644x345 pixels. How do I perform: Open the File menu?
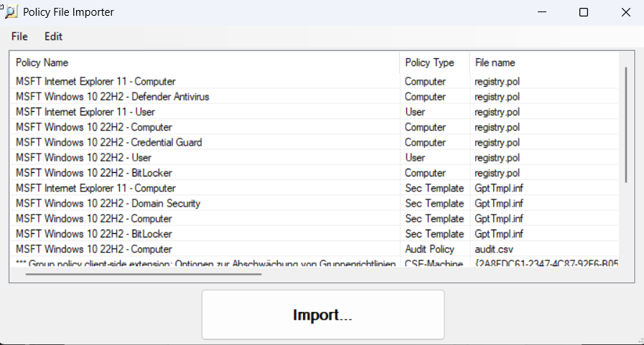[x=19, y=37]
